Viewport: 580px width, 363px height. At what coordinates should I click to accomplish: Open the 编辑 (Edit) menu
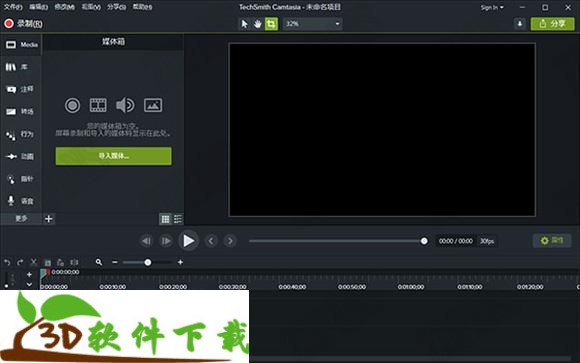pyautogui.click(x=38, y=7)
